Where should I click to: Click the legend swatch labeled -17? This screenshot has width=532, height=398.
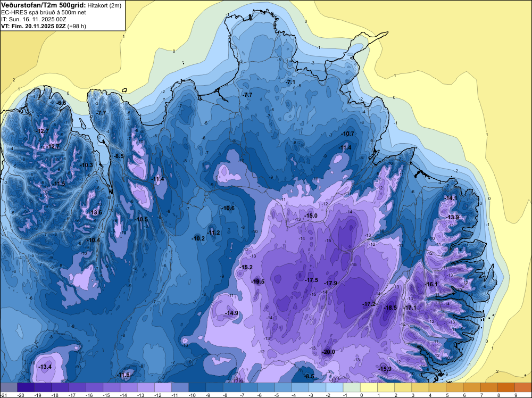pos(77,387)
